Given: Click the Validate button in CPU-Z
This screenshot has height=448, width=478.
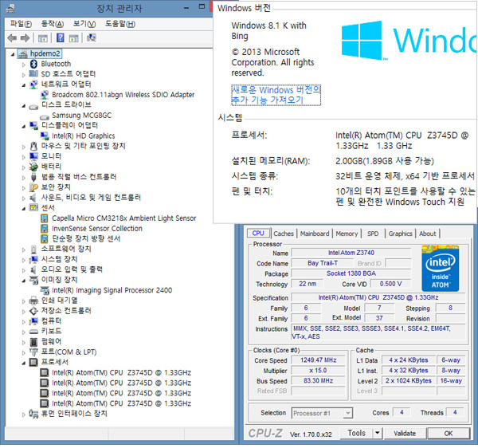Looking at the screenshot, I should [x=405, y=434].
